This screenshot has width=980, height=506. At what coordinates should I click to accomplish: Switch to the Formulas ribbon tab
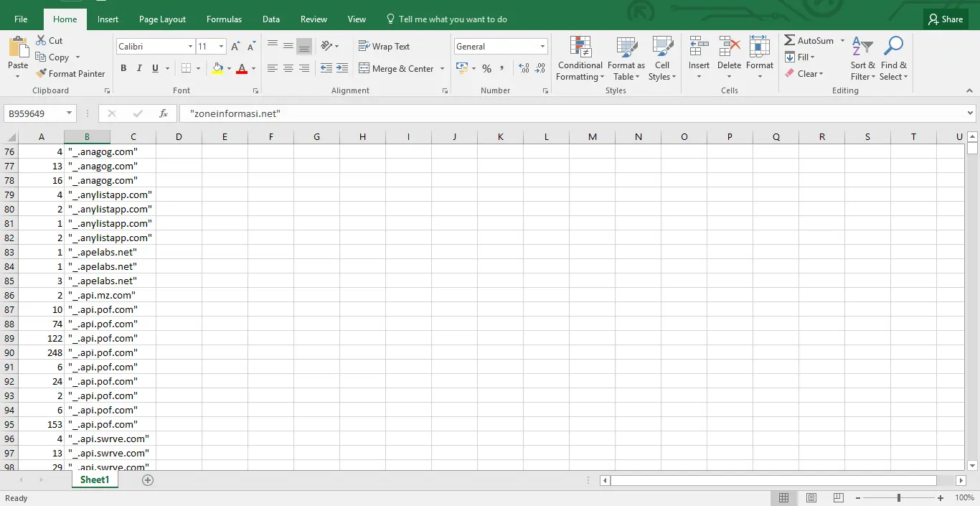coord(224,19)
